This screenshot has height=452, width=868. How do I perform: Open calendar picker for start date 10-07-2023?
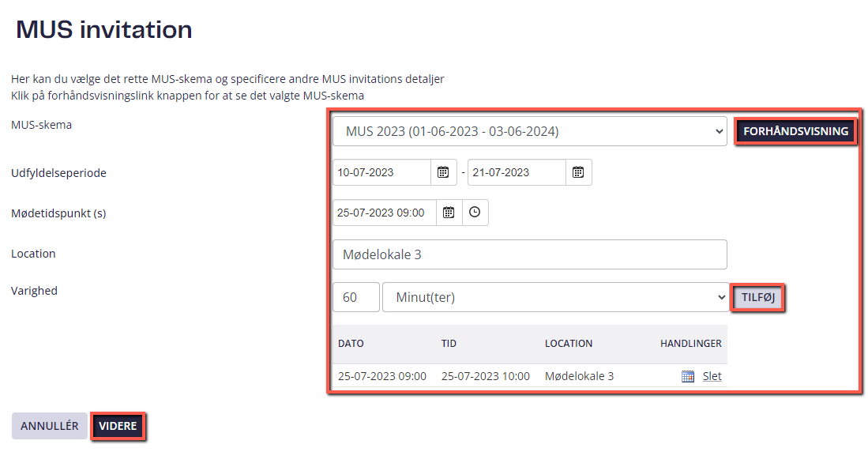(x=443, y=172)
